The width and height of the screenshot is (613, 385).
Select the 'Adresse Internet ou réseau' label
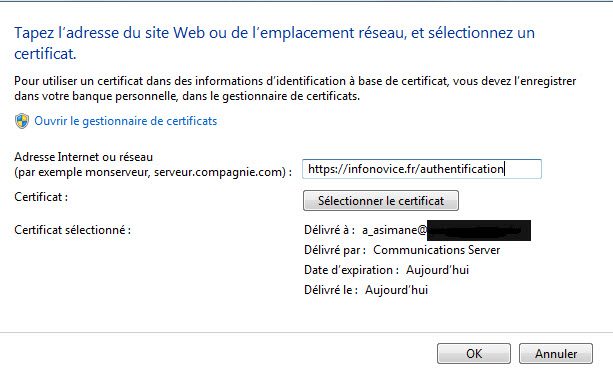(83, 157)
